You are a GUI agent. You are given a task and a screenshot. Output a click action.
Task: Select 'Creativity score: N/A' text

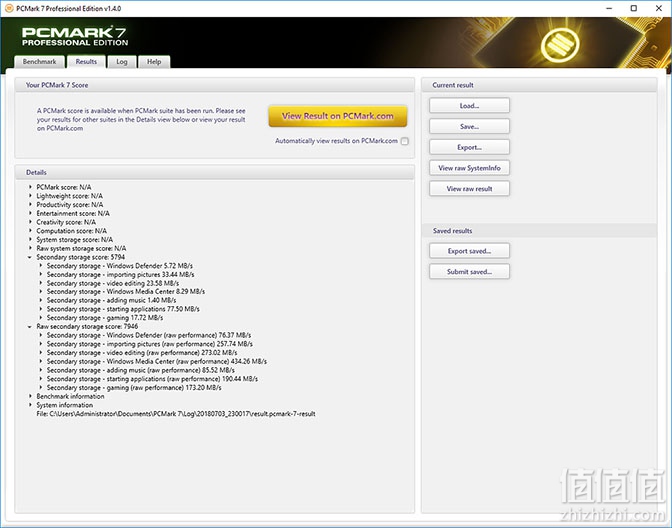[66, 222]
